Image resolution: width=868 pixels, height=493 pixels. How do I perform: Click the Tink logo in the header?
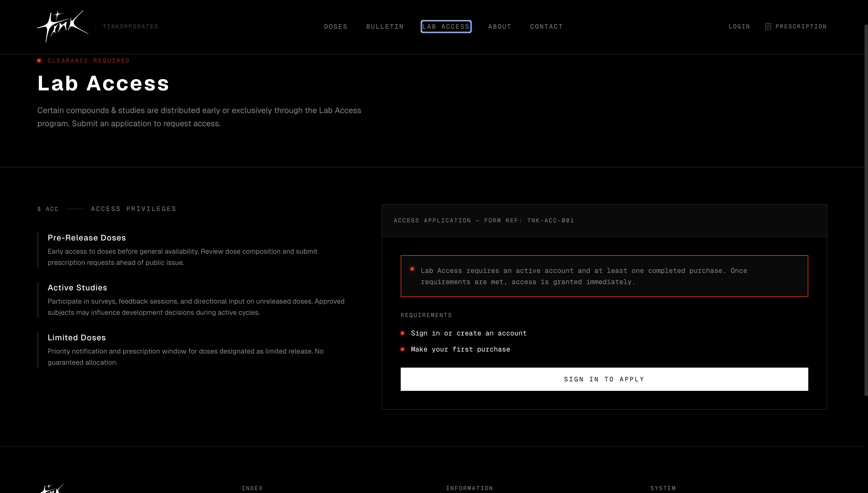63,26
